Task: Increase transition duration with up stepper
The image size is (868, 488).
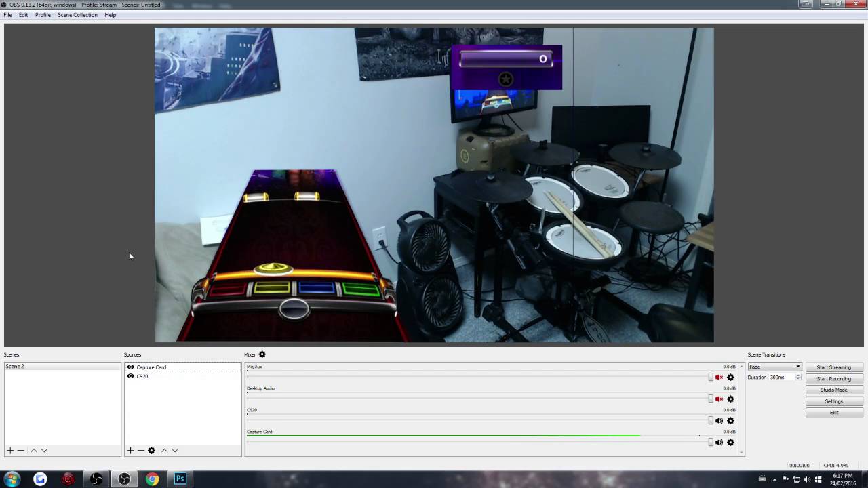Action: tap(798, 375)
